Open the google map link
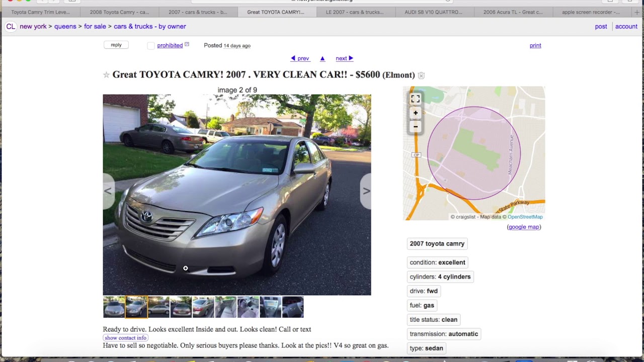The image size is (644, 362). pos(524,227)
